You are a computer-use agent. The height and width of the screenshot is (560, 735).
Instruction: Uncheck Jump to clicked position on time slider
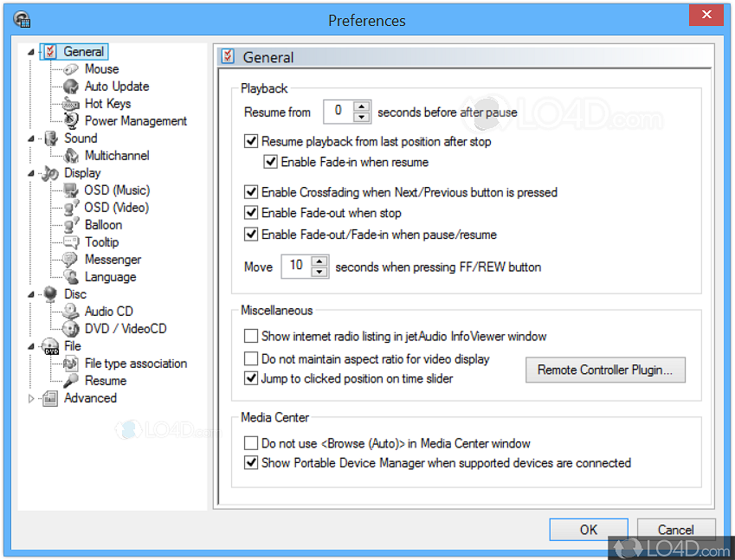pyautogui.click(x=251, y=378)
